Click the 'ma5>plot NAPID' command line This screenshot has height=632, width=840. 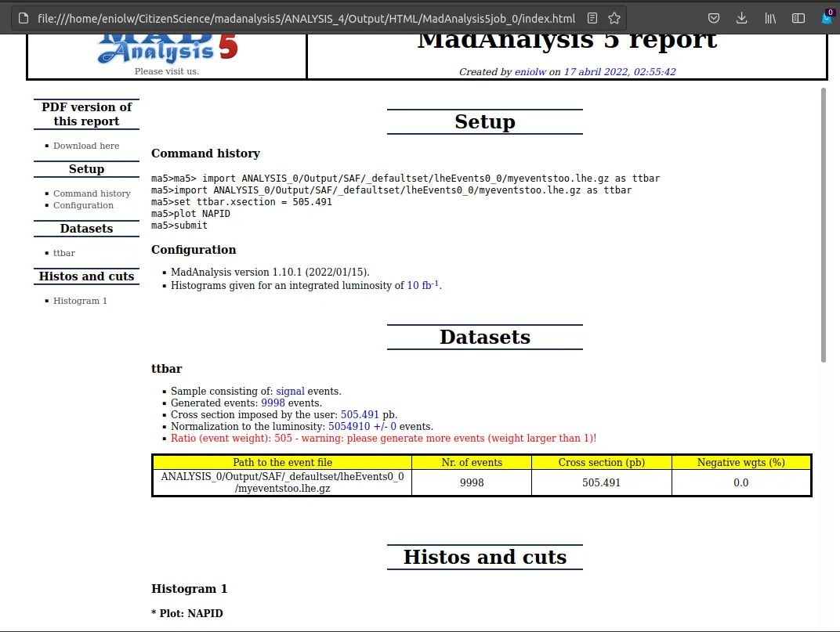[x=190, y=214]
